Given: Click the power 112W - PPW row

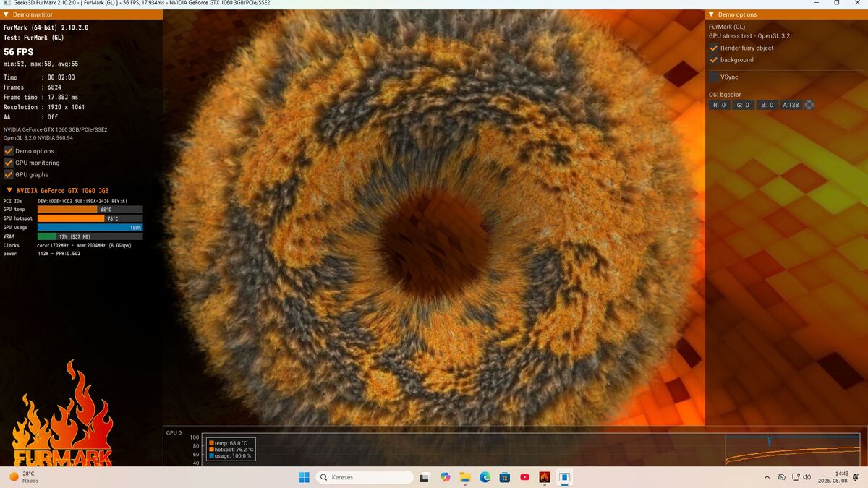Looking at the screenshot, I should pyautogui.click(x=42, y=254).
